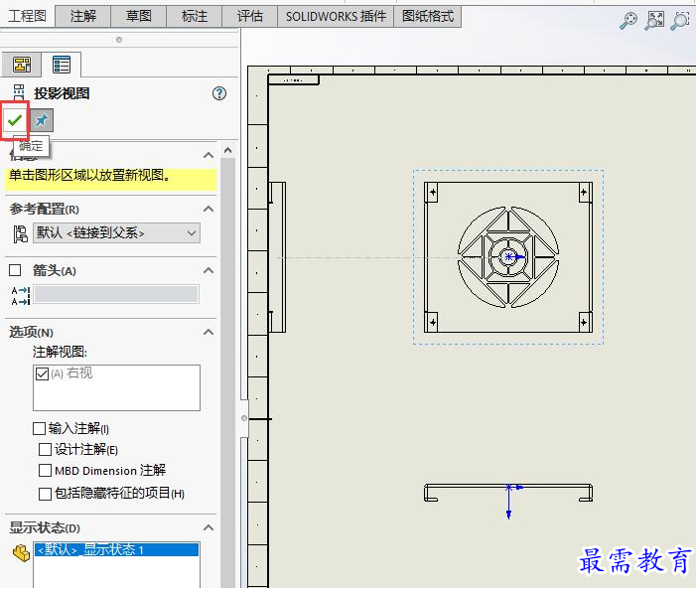Click the zoom to fit icon
Image resolution: width=700 pixels, height=592 pixels.
tap(654, 20)
